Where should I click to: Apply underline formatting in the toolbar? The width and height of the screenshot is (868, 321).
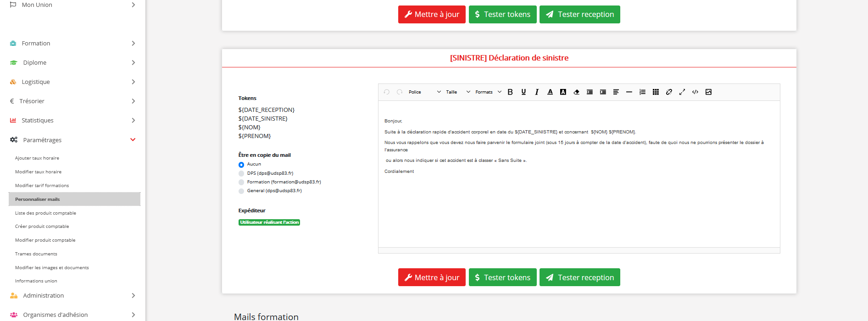[523, 92]
